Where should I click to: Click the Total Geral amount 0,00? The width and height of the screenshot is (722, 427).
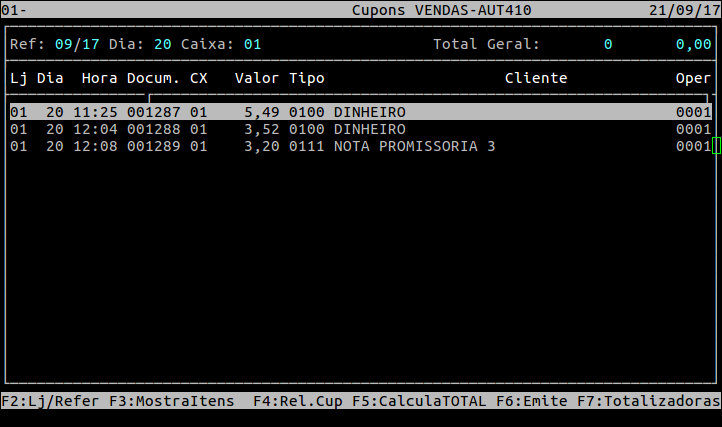[x=693, y=45]
